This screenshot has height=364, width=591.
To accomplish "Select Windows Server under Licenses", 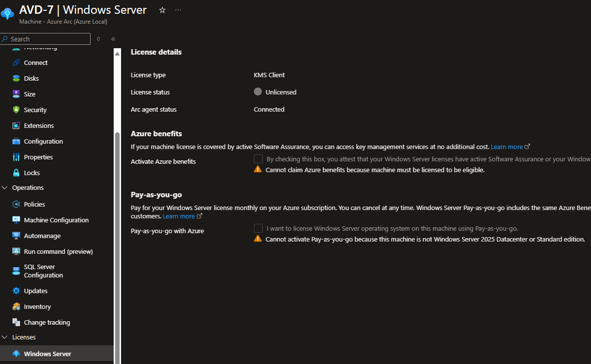I will point(57,354).
